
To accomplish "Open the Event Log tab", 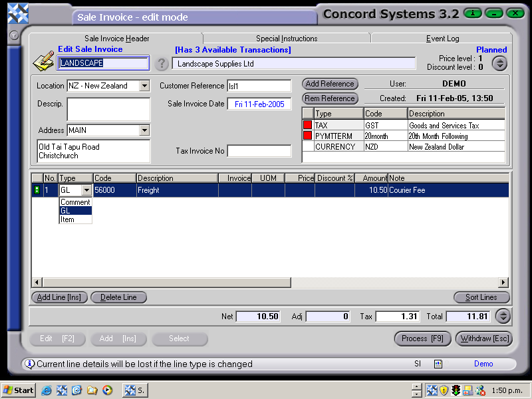I will click(x=442, y=38).
